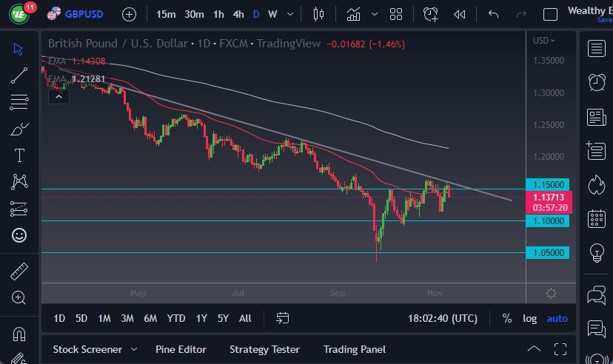
Task: Open the watchlist panel icon
Action: coord(596,49)
